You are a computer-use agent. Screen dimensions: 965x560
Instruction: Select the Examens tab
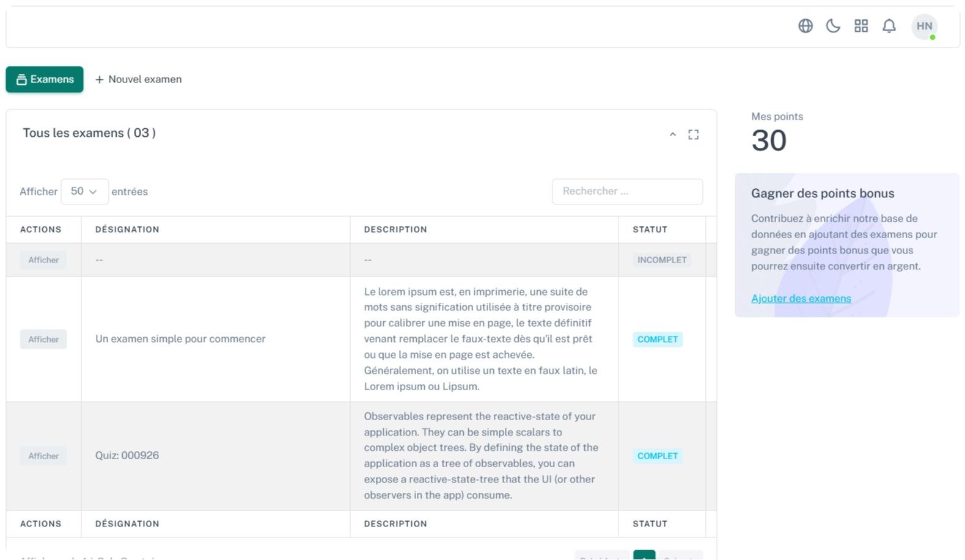[x=45, y=79]
